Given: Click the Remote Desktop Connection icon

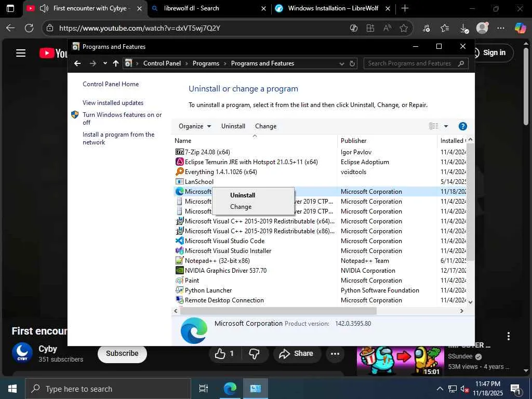Looking at the screenshot, I should pyautogui.click(x=179, y=300).
